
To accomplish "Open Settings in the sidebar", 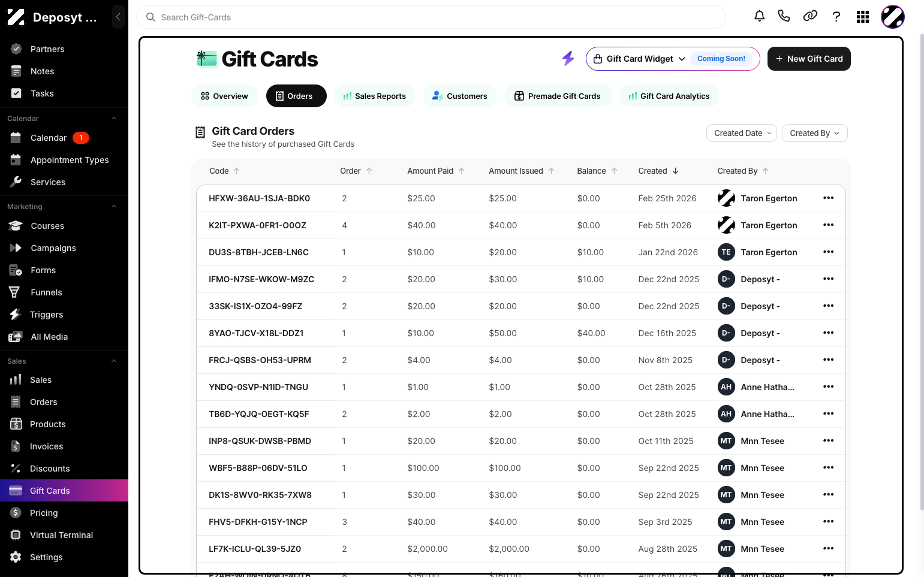I will click(x=46, y=557).
